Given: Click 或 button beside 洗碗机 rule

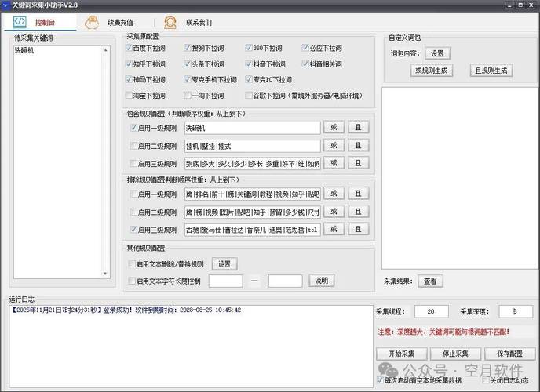Looking at the screenshot, I should [x=334, y=128].
